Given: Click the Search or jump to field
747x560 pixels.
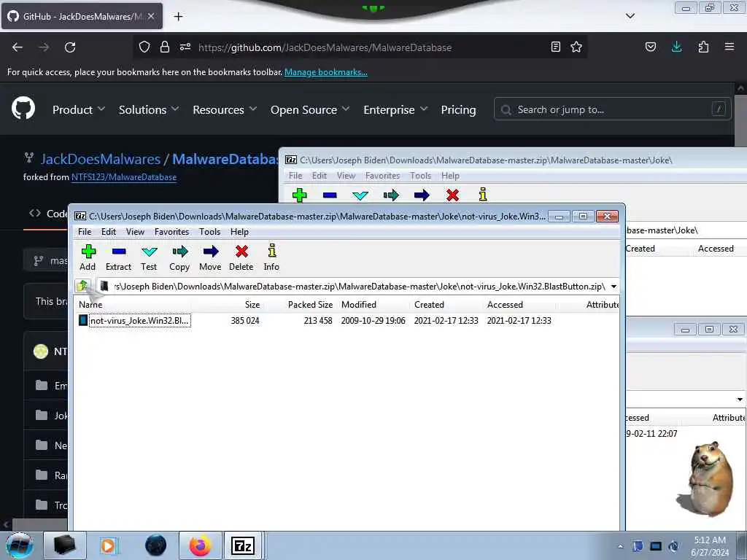Looking at the screenshot, I should pyautogui.click(x=612, y=109).
